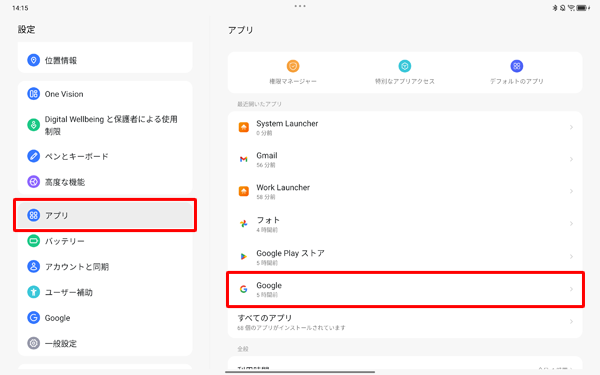Click 最近開いたアプリ section label
This screenshot has width=600, height=375.
[x=259, y=104]
